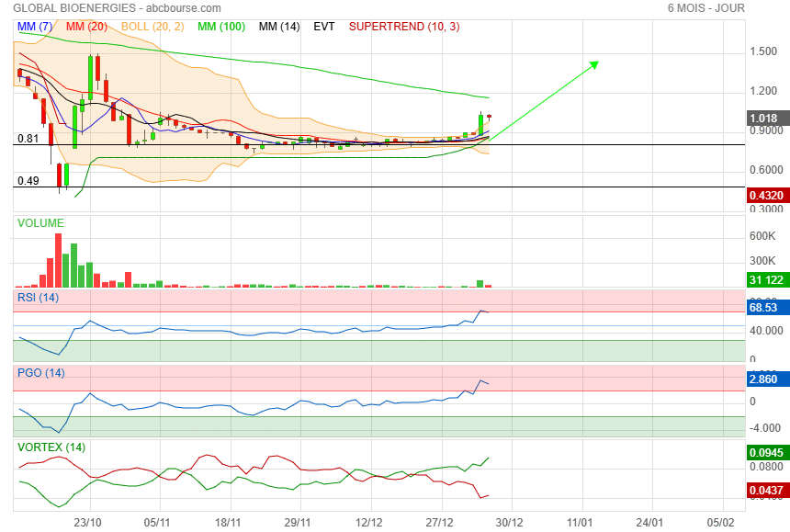
Task: Select the green 31 122 volume badge
Action: [767, 280]
